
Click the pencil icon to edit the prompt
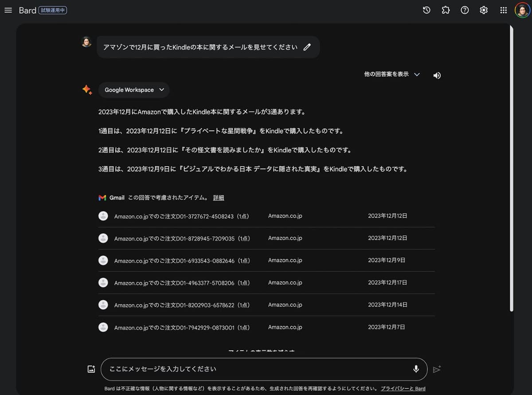[307, 47]
